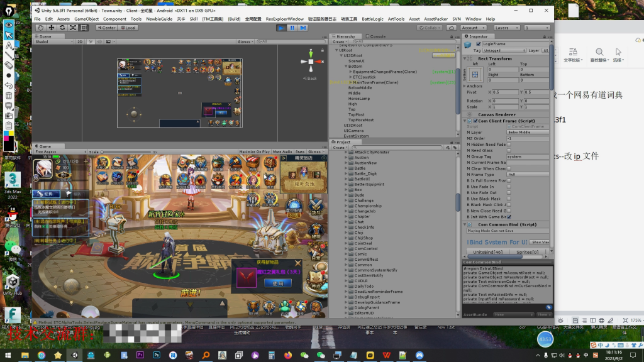Uncheck B Init With Game Bind checkbox
The height and width of the screenshot is (362, 644).
pos(509,217)
